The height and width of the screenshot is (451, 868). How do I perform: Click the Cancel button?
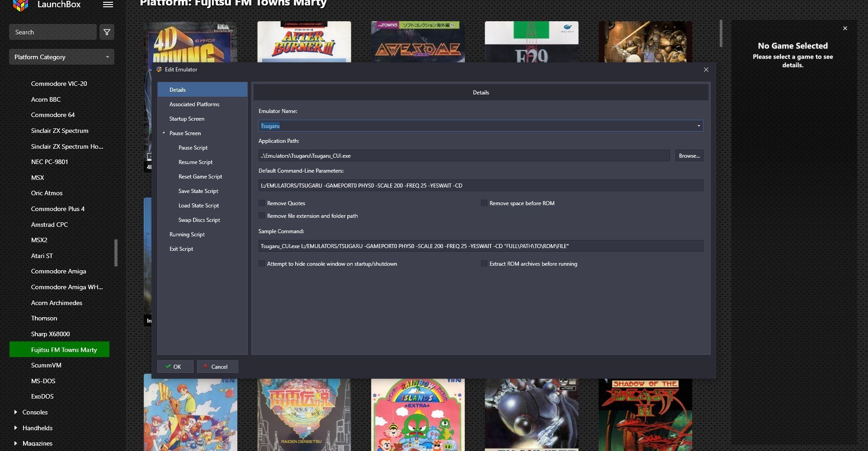pos(217,366)
